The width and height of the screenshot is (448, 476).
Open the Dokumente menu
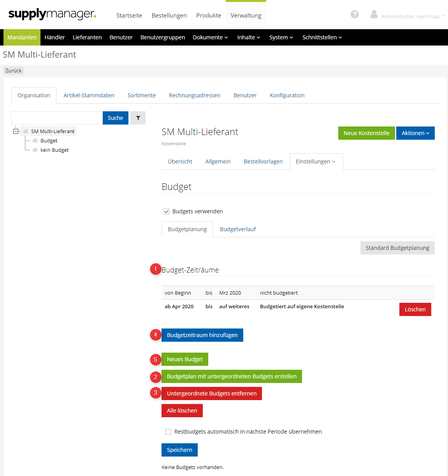click(x=210, y=37)
